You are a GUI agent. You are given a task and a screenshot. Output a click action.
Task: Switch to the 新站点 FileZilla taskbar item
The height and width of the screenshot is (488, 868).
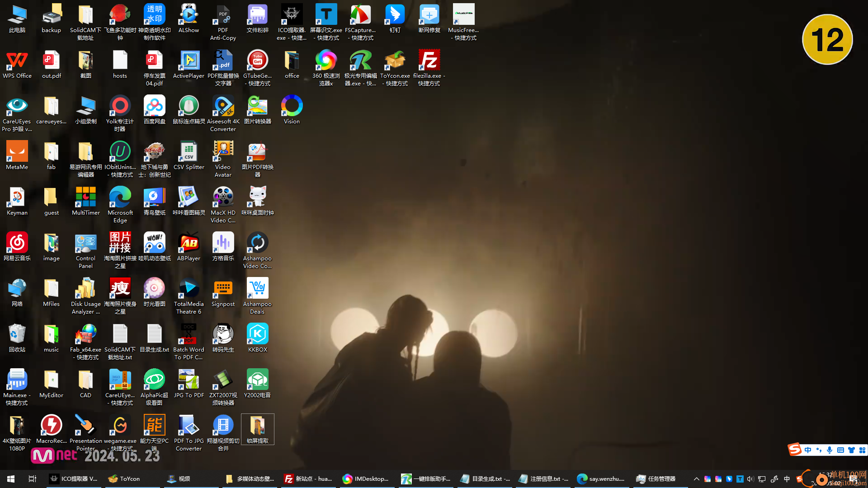point(309,479)
